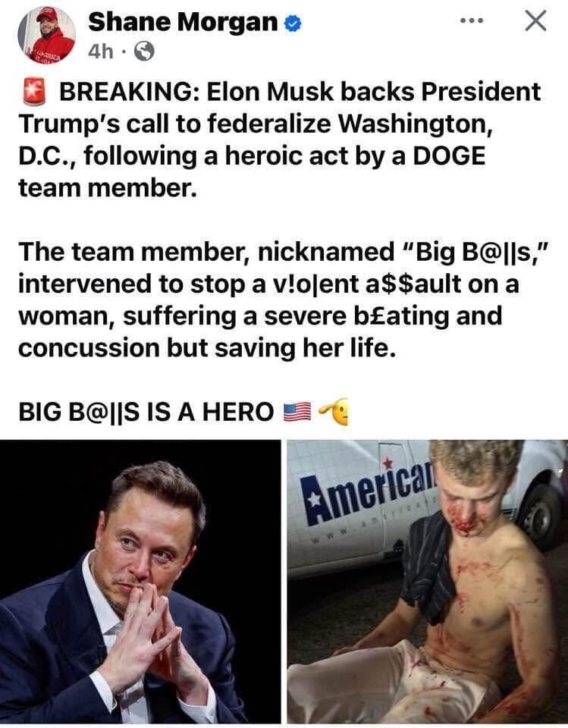Open the left photo of suited man

[x=140, y=582]
